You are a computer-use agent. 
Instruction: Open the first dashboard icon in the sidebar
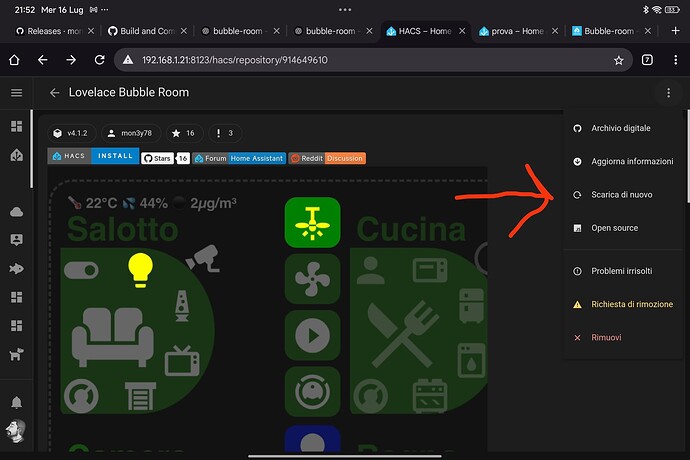coord(17,126)
